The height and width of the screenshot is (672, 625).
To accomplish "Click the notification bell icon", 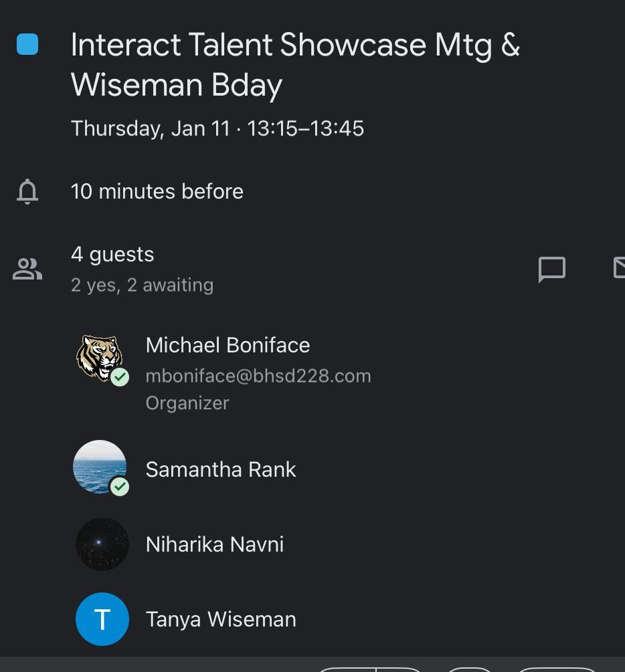I will 27,191.
